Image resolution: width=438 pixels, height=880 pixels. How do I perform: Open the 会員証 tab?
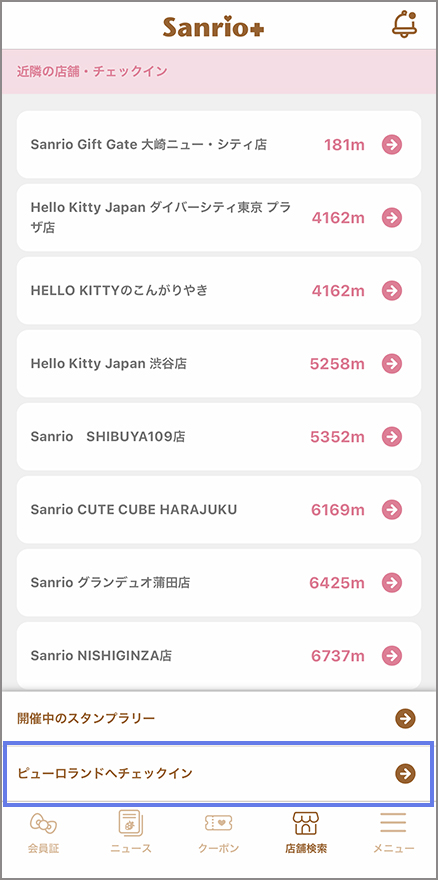click(x=43, y=833)
